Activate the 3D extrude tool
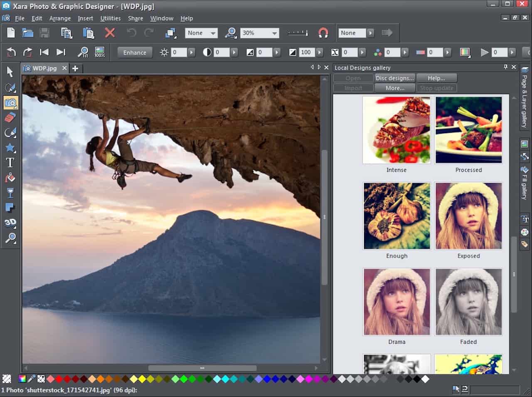Viewport: 532px width, 397px height. (x=10, y=223)
